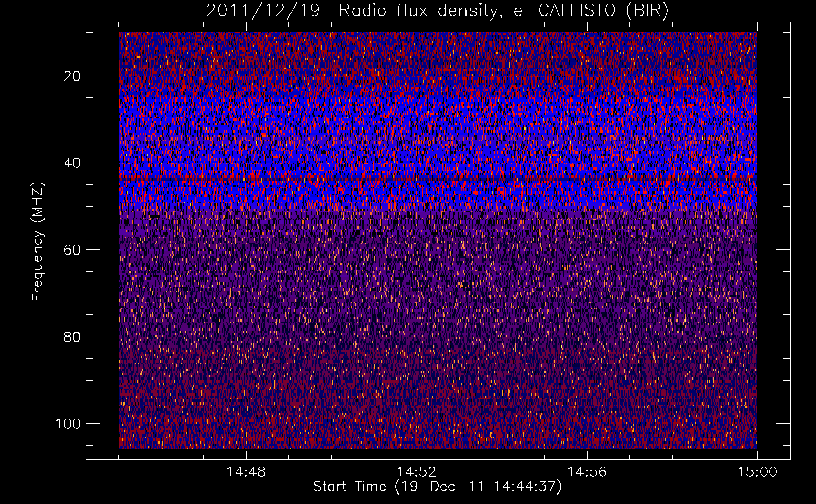
Task: Click the 'Start Time (19-Dec-11 14:44:37)' axis label
Action: tap(437, 487)
